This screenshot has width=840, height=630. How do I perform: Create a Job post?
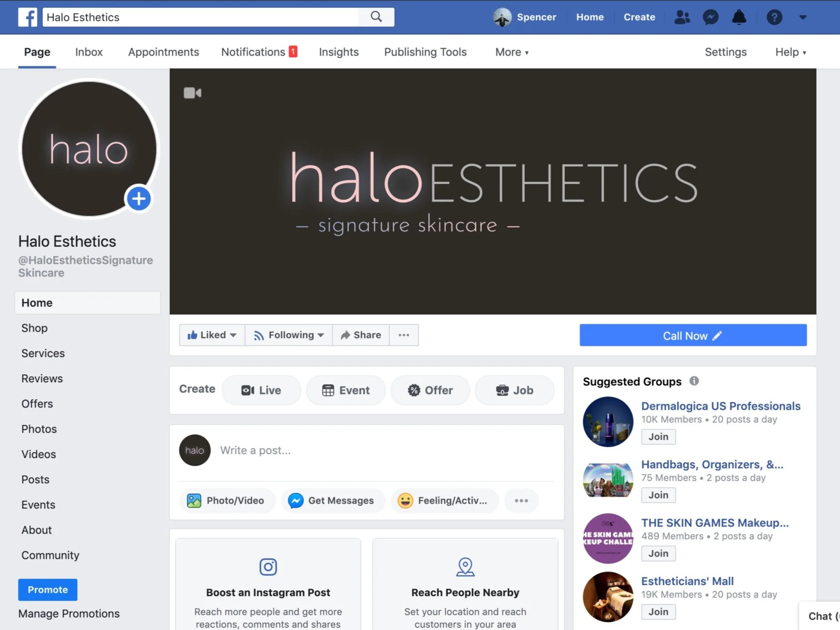tap(514, 390)
